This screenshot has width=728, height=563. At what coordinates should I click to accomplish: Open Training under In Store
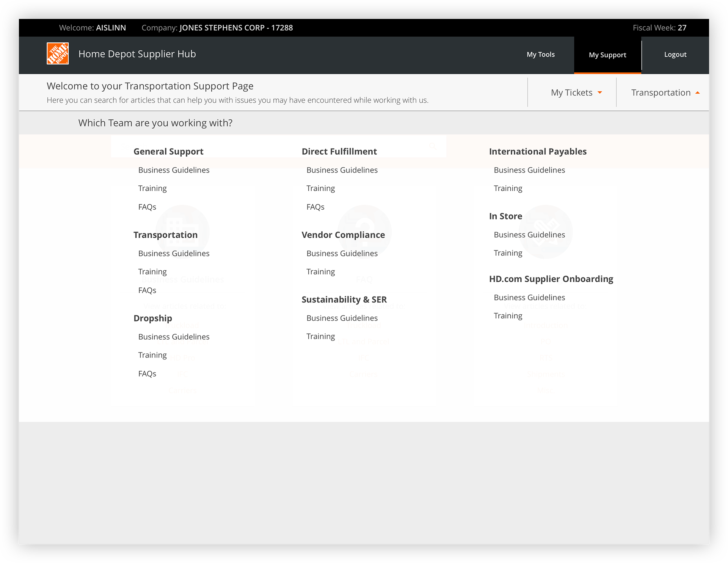point(508,253)
